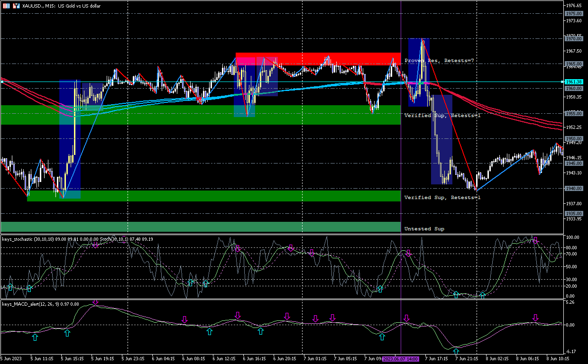This screenshot has height=364, width=588.
Task: Select the 1975.00 price level label
Action: pyautogui.click(x=574, y=13)
